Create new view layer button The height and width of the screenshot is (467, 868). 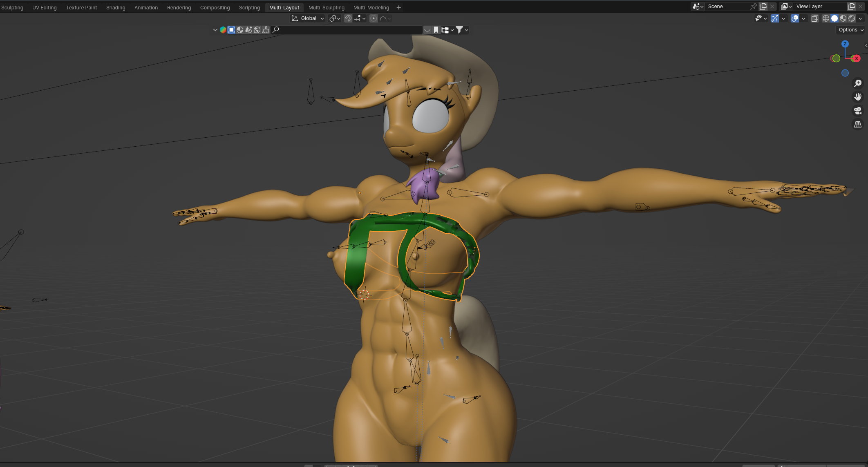click(851, 7)
